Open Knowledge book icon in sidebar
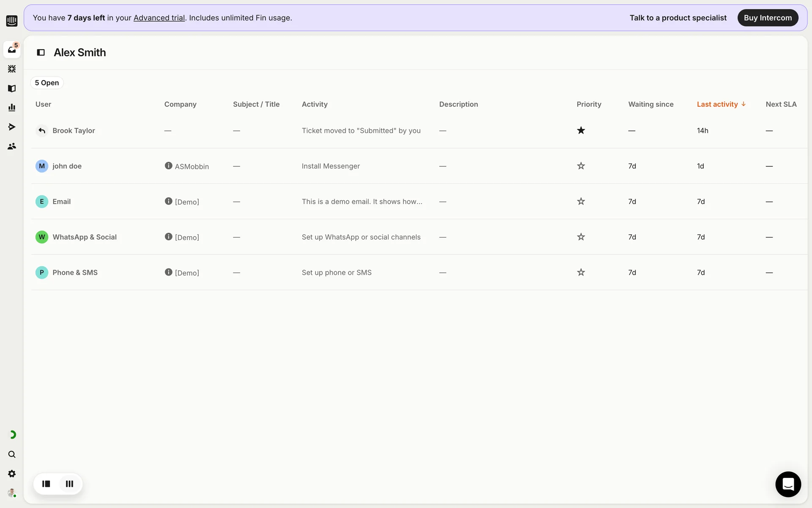The height and width of the screenshot is (508, 812). (x=12, y=88)
